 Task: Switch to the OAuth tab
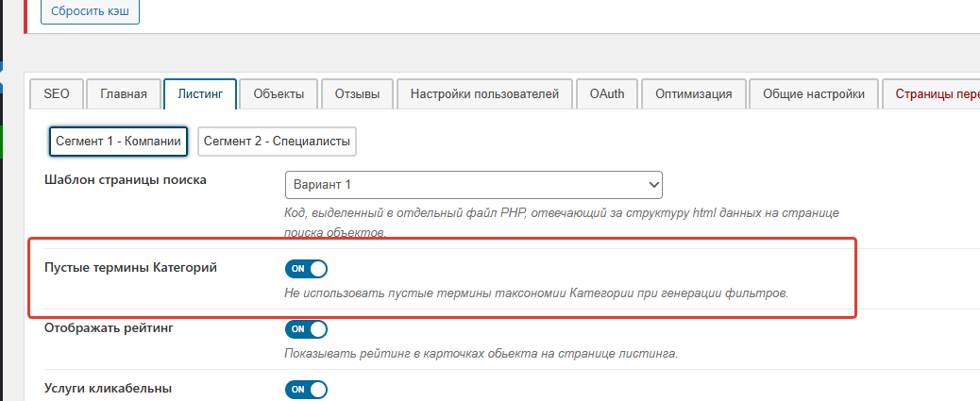[606, 94]
